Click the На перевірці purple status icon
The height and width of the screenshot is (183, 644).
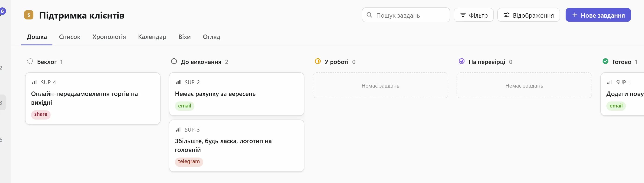click(x=461, y=61)
